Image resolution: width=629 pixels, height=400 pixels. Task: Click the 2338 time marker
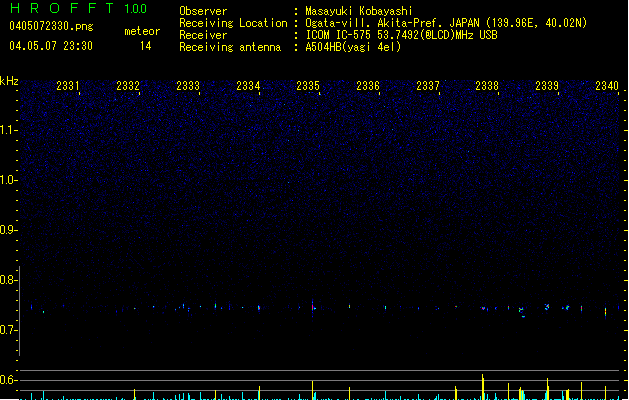click(x=487, y=86)
